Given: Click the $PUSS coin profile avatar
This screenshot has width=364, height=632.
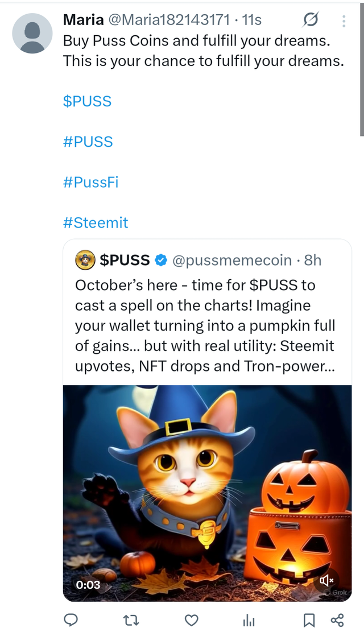Looking at the screenshot, I should click(85, 261).
